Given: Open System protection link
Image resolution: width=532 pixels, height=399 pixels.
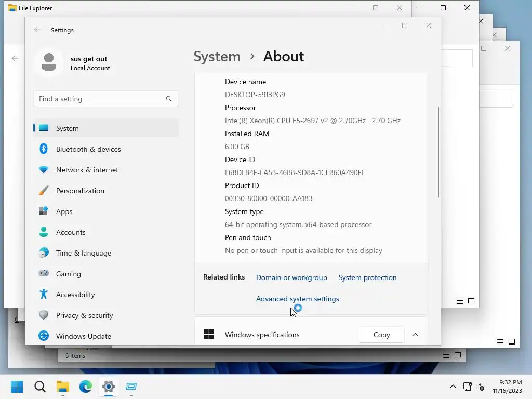Looking at the screenshot, I should pyautogui.click(x=367, y=277).
